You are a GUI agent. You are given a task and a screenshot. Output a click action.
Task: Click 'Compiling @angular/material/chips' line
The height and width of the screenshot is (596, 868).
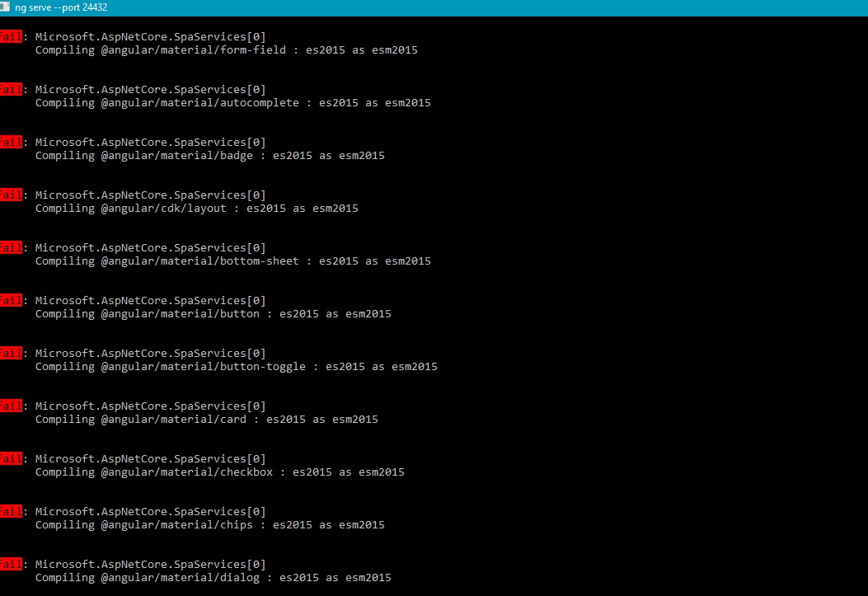click(x=210, y=524)
